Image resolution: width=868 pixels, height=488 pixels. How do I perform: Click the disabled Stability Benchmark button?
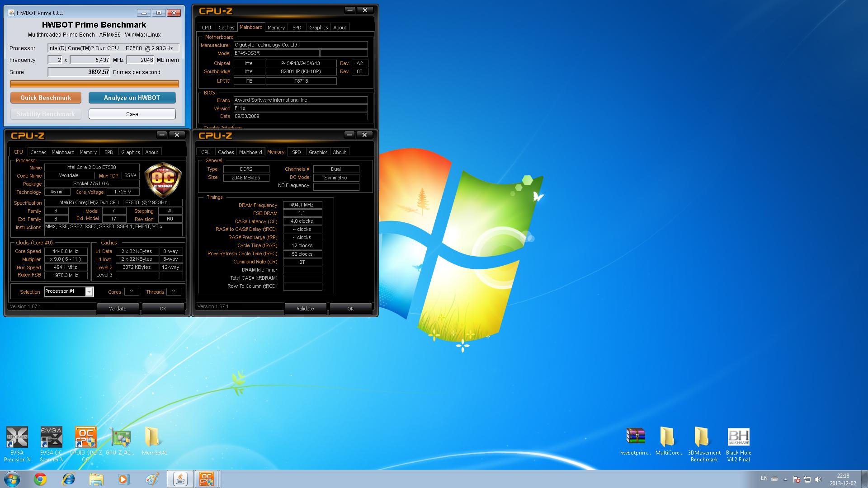tap(46, 114)
